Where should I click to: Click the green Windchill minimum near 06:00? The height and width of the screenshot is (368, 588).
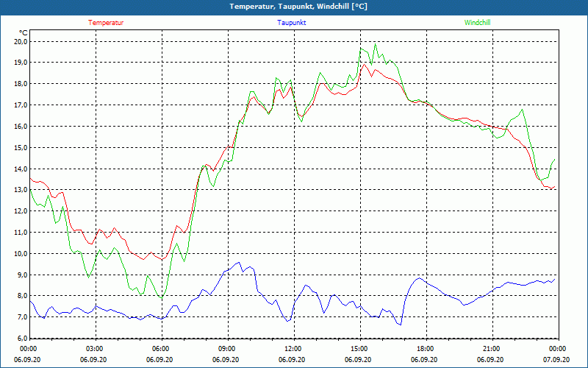pyautogui.click(x=162, y=298)
